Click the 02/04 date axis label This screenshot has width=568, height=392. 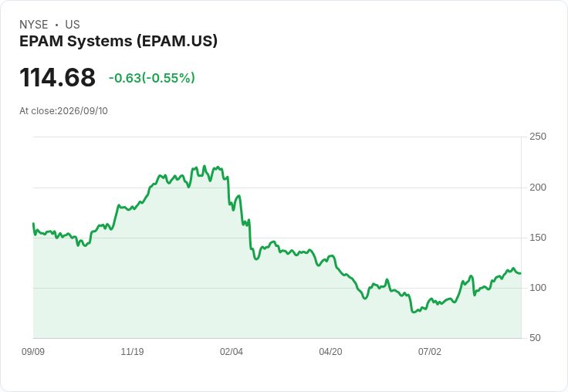point(232,352)
